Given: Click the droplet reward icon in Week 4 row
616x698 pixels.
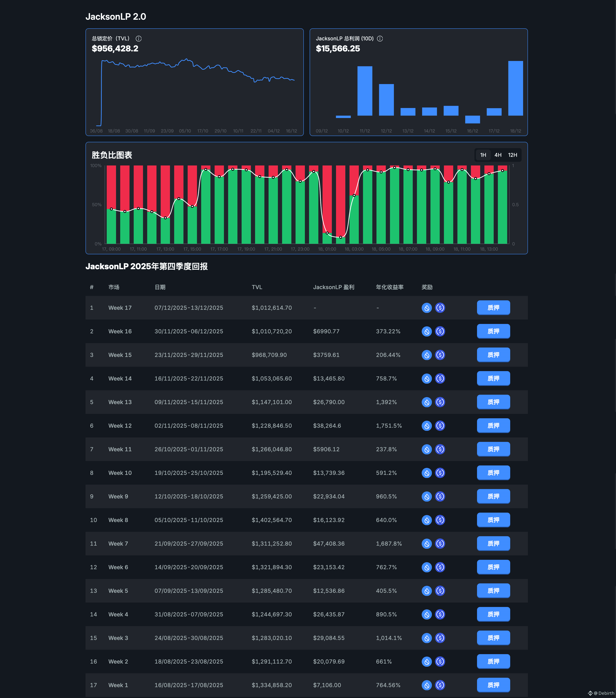Looking at the screenshot, I should 426,614.
